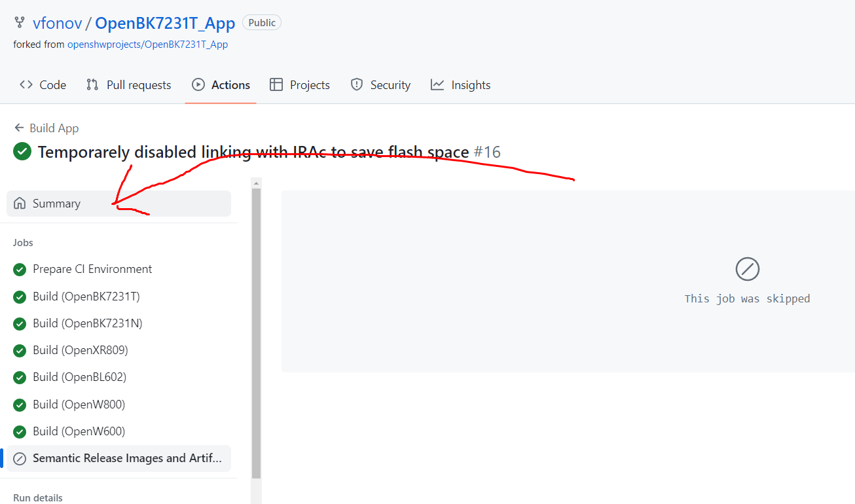Open the OpenBK7231T_App repository link
The height and width of the screenshot is (504, 855).
coord(165,24)
